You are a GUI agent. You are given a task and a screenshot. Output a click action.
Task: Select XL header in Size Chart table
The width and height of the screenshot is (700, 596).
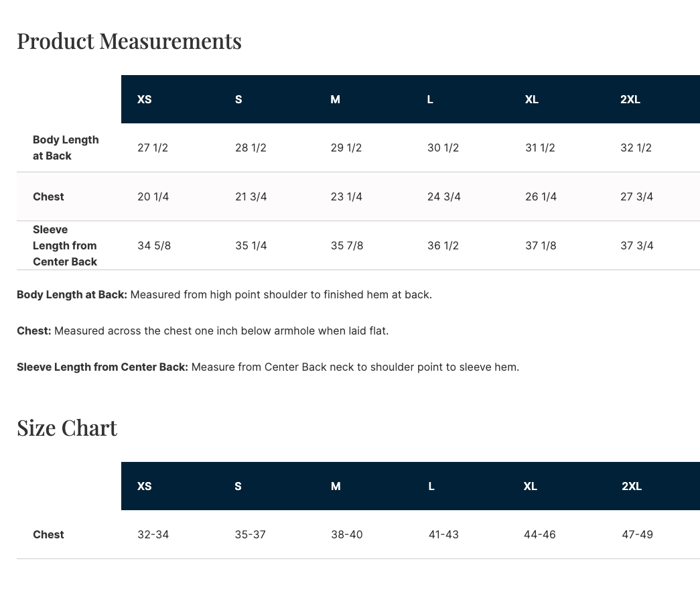tap(531, 486)
